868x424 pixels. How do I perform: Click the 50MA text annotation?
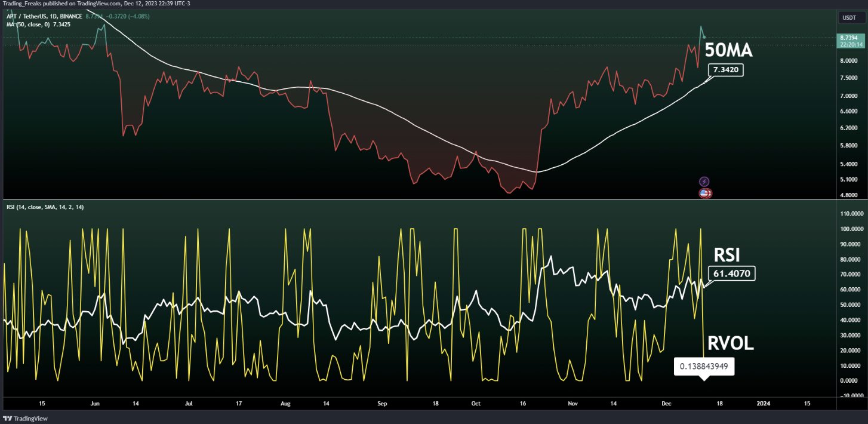728,51
